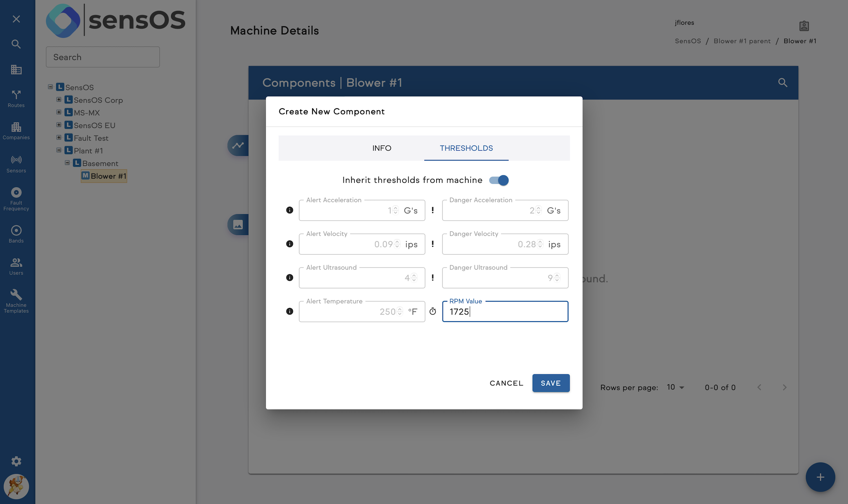848x504 pixels.
Task: Click the user avatar picture
Action: [x=16, y=486]
